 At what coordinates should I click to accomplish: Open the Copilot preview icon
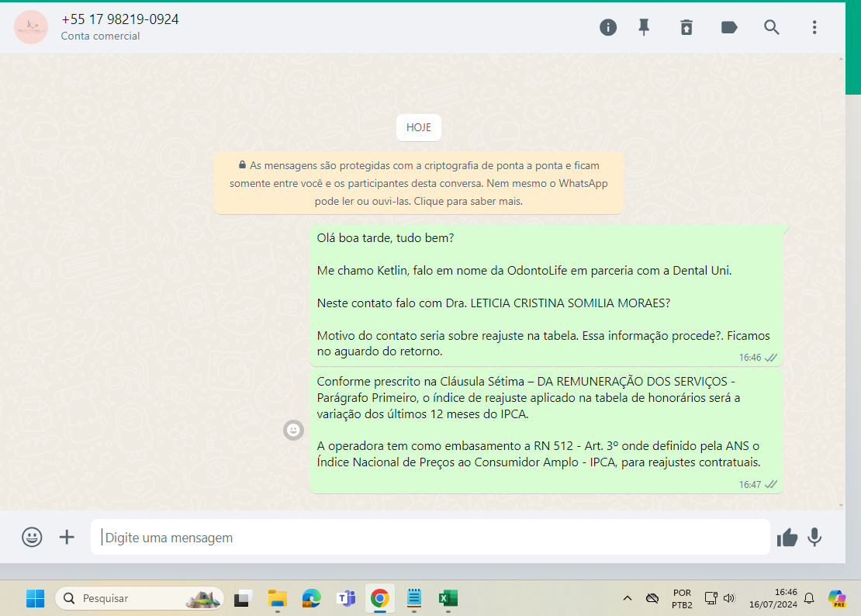[837, 598]
